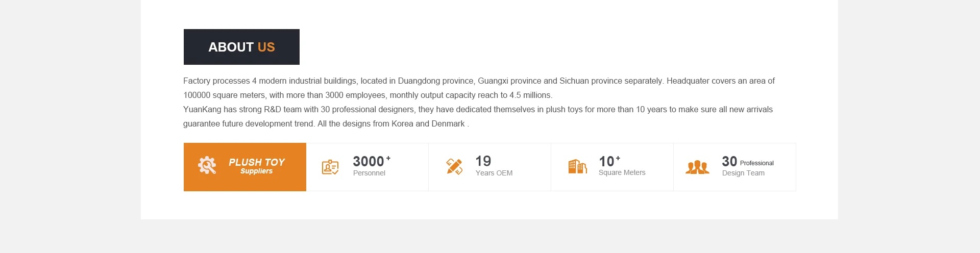Image resolution: width=980 pixels, height=253 pixels.
Task: Click the personnel ID card icon
Action: tap(330, 167)
